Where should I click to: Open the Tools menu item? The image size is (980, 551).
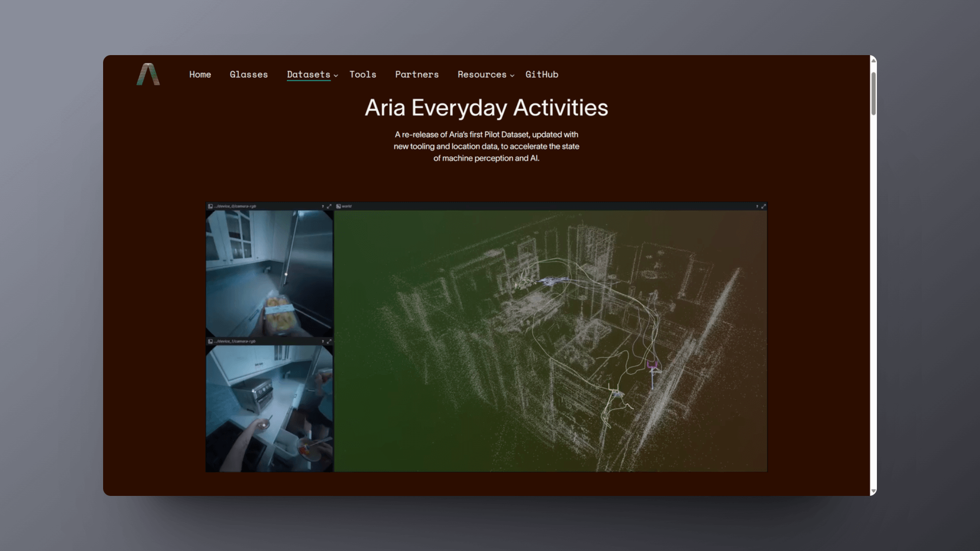(x=363, y=74)
